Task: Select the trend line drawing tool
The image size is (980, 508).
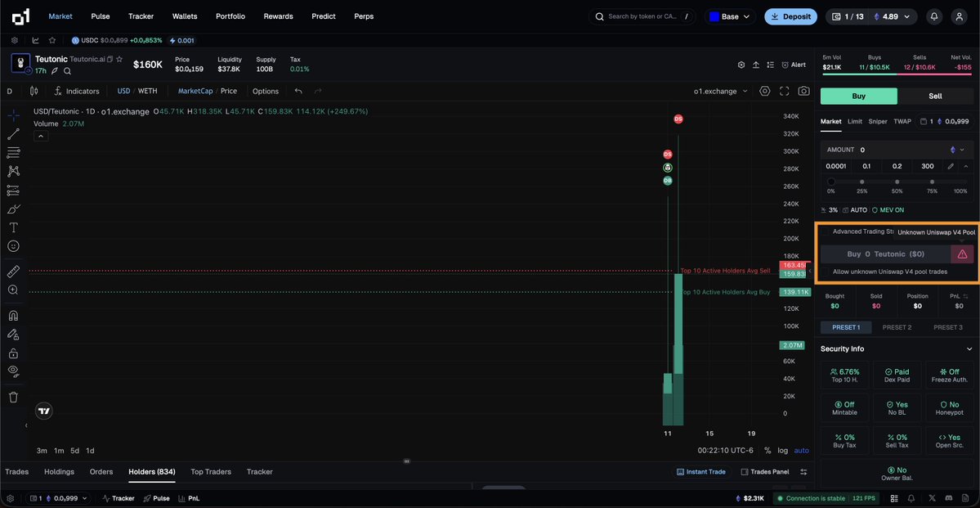Action: click(13, 134)
